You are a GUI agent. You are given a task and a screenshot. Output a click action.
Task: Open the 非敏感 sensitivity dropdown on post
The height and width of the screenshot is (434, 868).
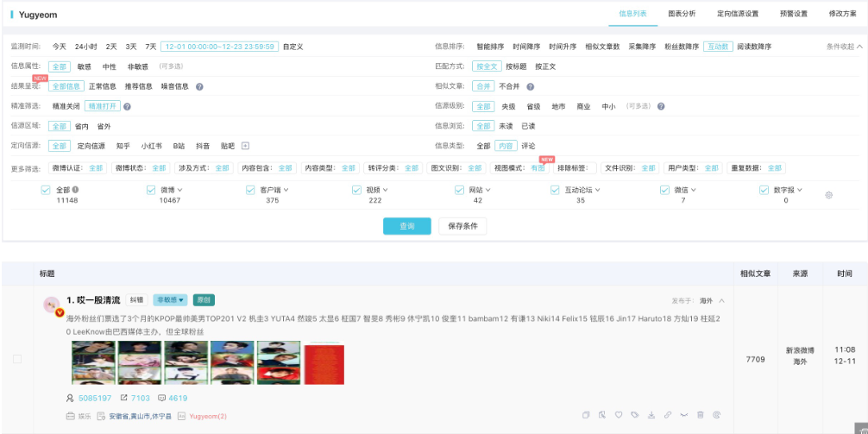(x=170, y=300)
